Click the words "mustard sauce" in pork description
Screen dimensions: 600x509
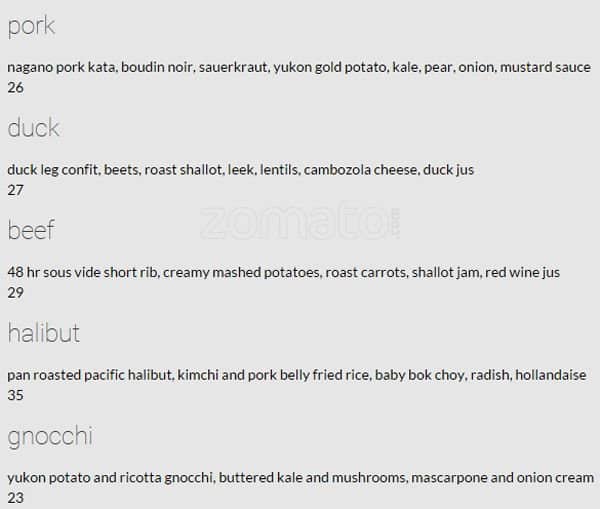[x=545, y=67]
